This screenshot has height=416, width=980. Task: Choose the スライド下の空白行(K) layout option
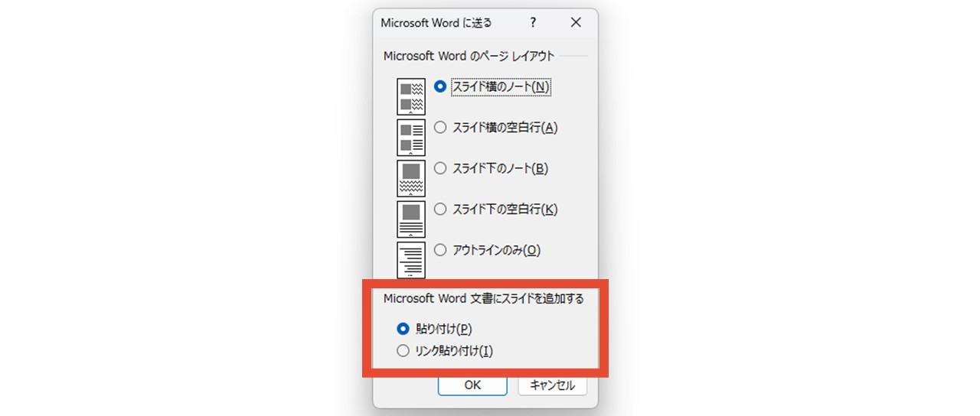495,209
